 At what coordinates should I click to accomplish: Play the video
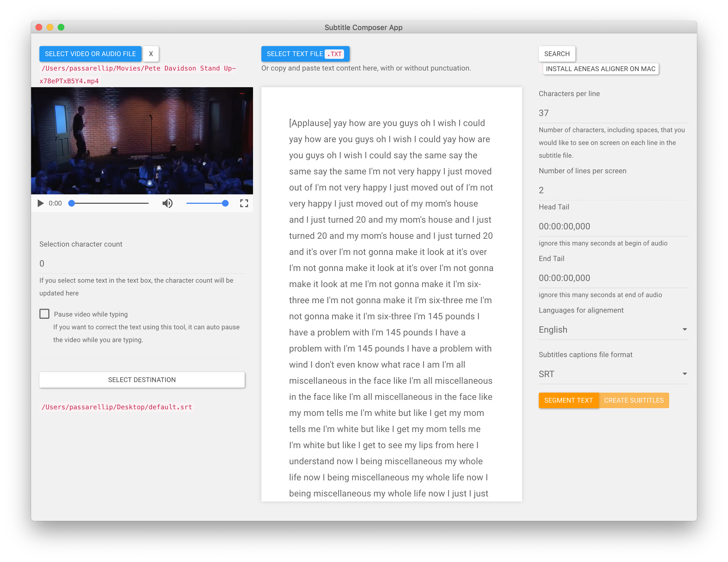click(x=40, y=203)
